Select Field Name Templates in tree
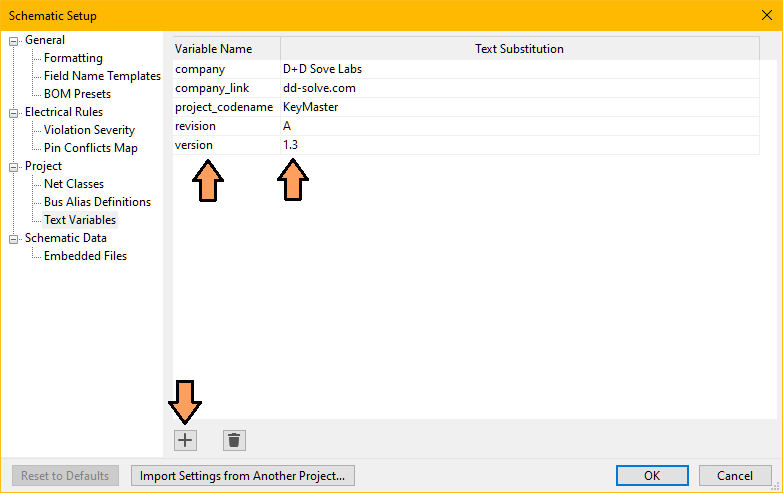This screenshot has height=493, width=783. (x=102, y=76)
